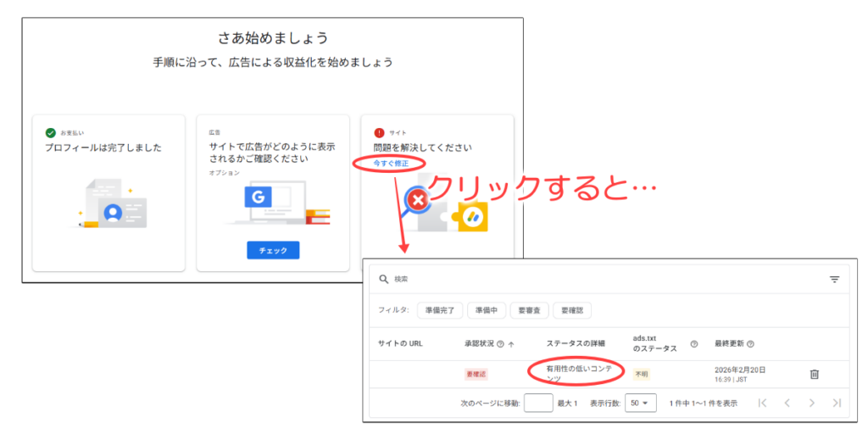Go to the previous page arrow
The image size is (868, 434).
[x=787, y=403]
